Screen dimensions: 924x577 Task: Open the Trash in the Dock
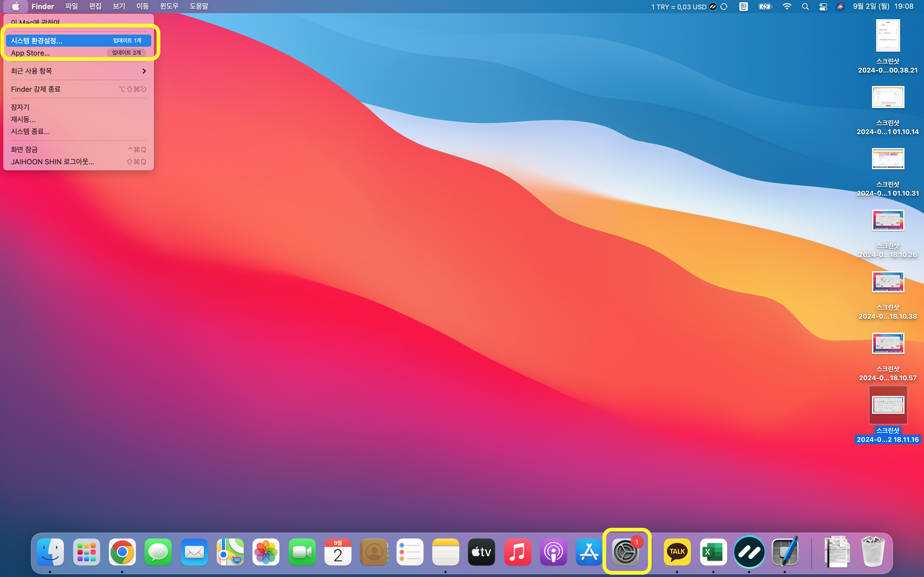coord(873,552)
